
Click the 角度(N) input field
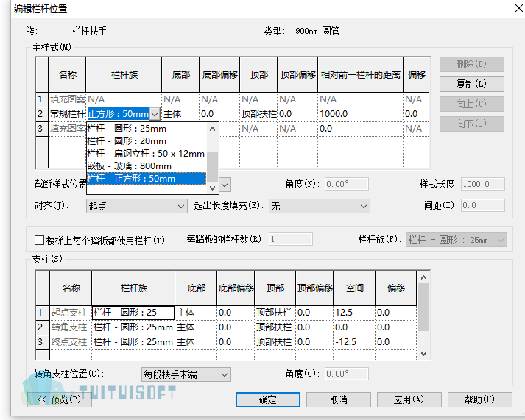point(347,184)
